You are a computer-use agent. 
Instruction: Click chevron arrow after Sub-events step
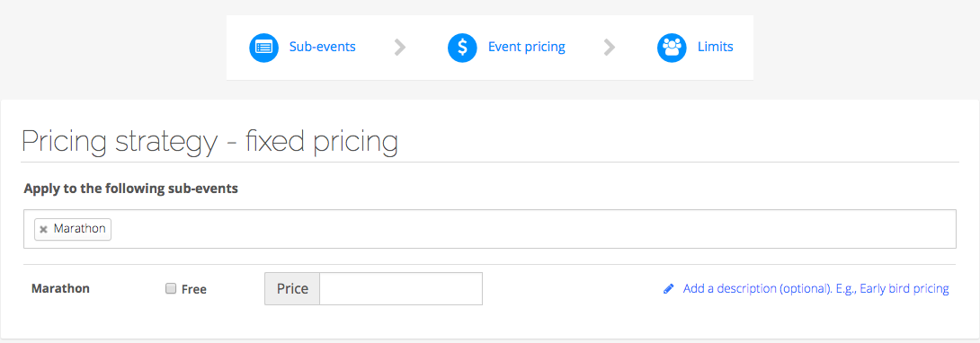point(401,48)
